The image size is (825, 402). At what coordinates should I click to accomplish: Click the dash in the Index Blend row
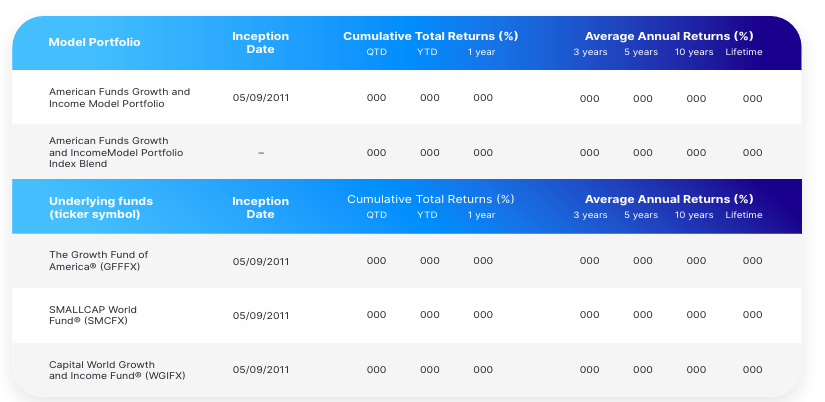tap(260, 152)
